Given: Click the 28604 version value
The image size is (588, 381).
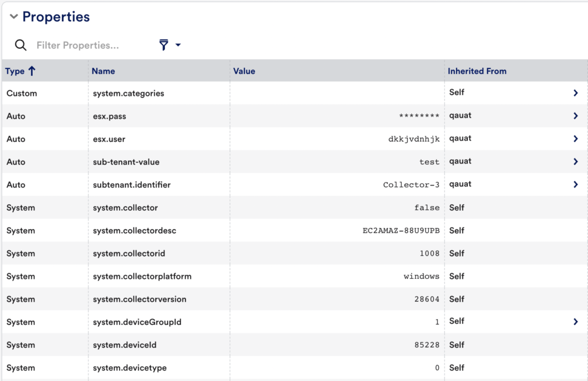Looking at the screenshot, I should pos(427,299).
